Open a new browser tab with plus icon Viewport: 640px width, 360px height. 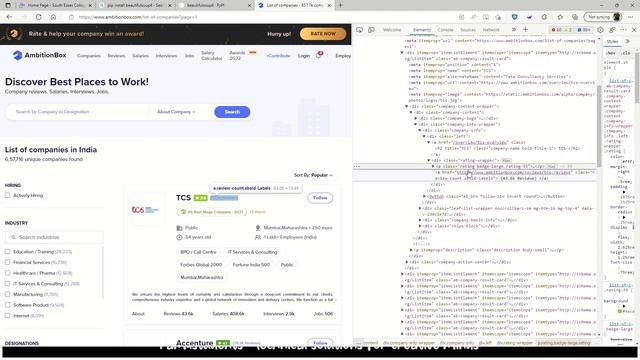click(340, 5)
